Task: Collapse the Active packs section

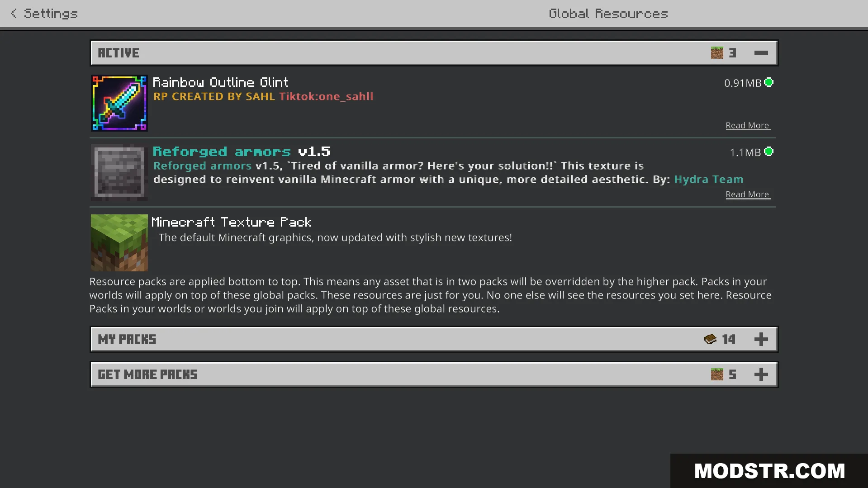Action: coord(761,53)
